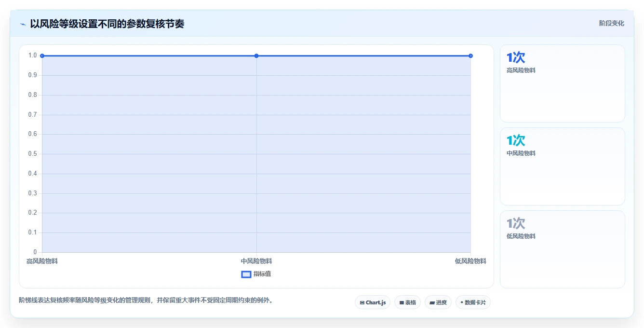The image size is (644, 328).
Task: Click the y-axis value 1.0
Action: click(32, 55)
